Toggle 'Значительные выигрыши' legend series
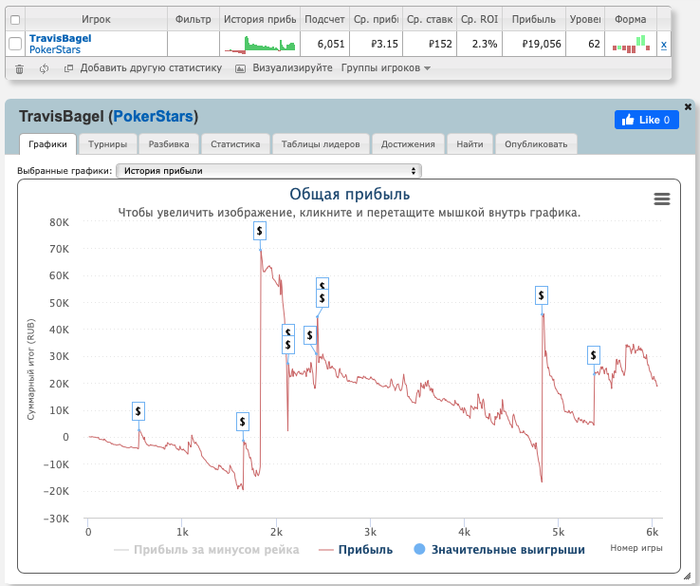This screenshot has height=586, width=700. point(500,549)
